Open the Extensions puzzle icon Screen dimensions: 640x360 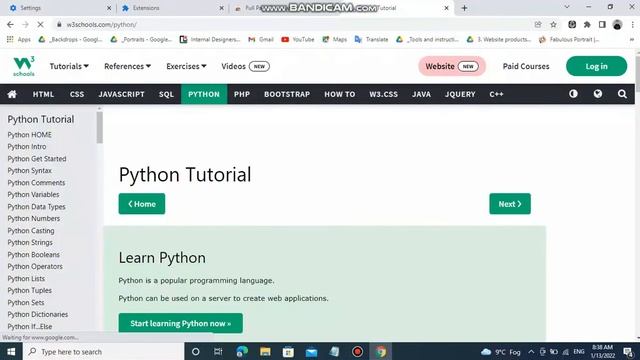587,24
